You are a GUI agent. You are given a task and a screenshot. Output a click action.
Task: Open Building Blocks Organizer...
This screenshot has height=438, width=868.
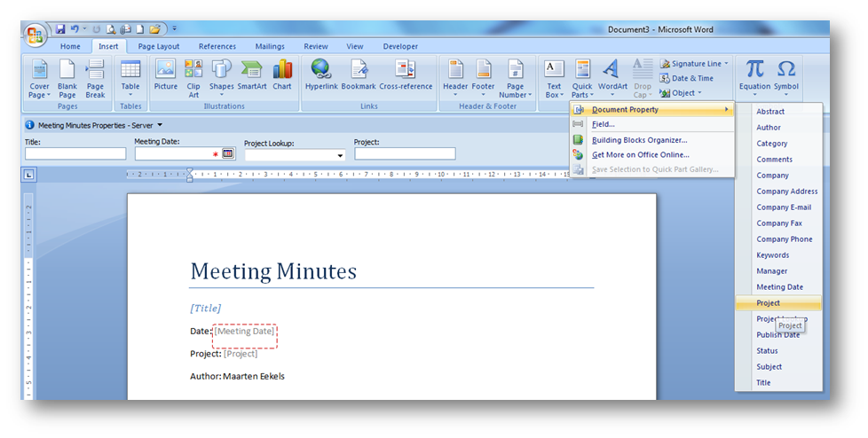point(652,140)
